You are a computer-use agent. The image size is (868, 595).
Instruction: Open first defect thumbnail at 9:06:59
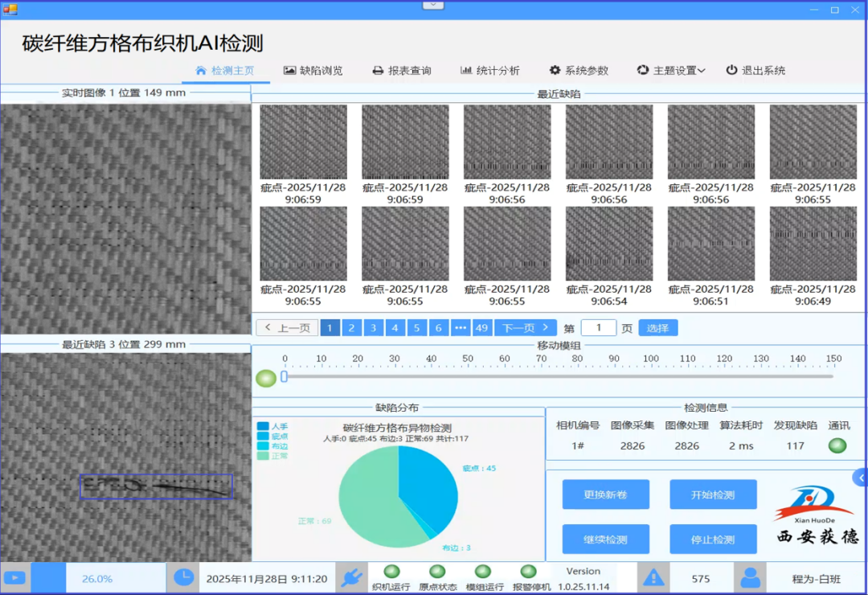pyautogui.click(x=303, y=142)
